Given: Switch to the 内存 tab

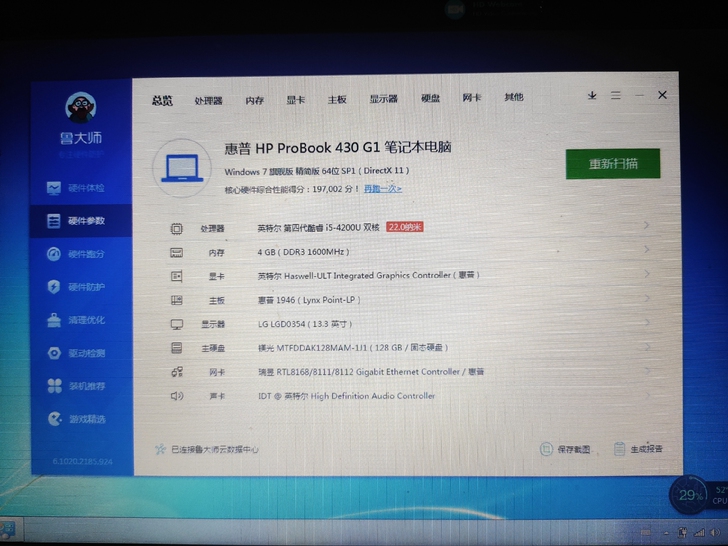Looking at the screenshot, I should pyautogui.click(x=254, y=100).
